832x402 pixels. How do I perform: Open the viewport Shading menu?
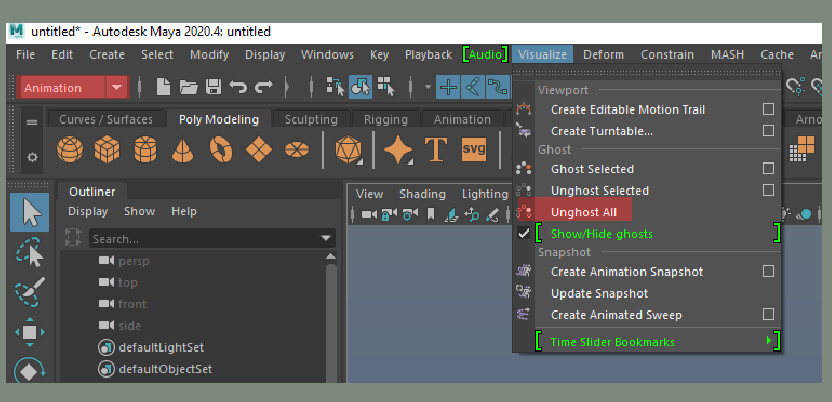[422, 194]
